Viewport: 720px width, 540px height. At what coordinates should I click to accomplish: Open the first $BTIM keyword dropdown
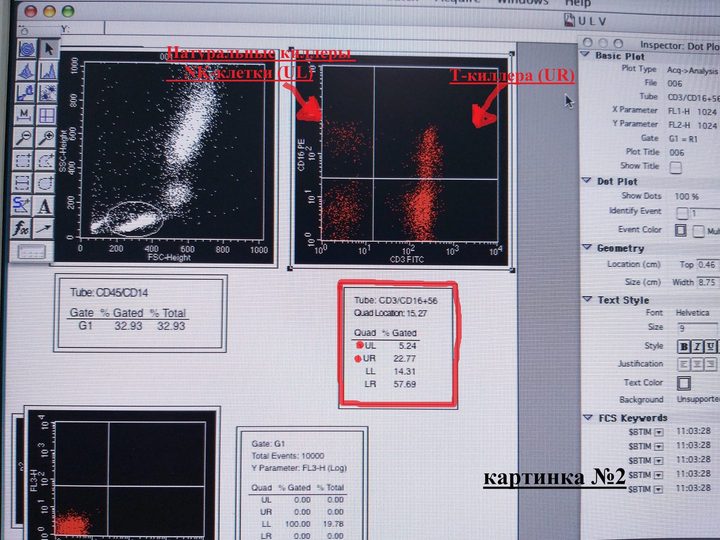pyautogui.click(x=659, y=432)
